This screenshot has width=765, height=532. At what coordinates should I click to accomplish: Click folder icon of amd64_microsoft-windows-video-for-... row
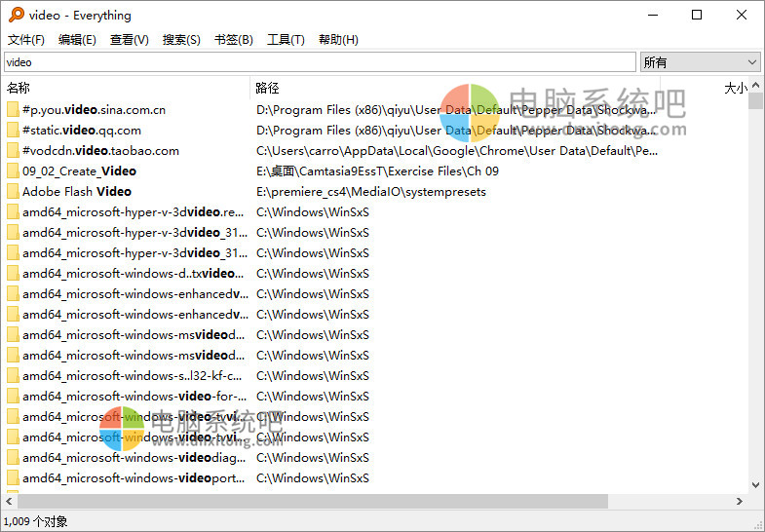(x=13, y=397)
